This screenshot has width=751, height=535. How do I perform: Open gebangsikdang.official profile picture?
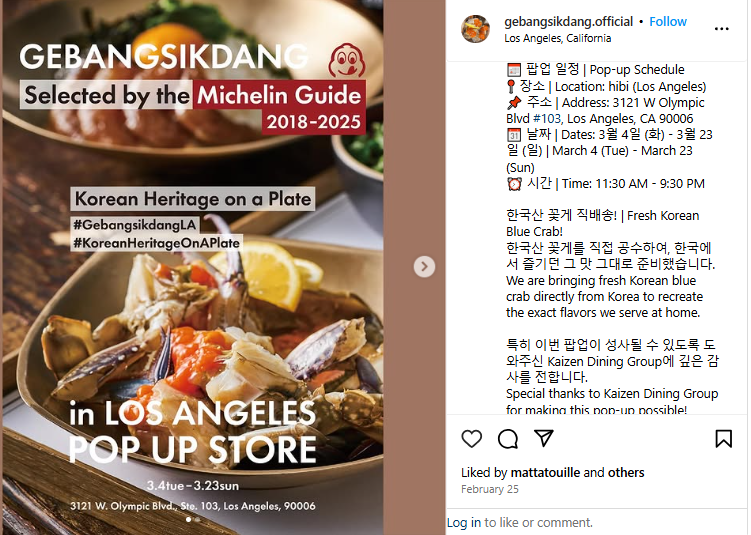(x=475, y=29)
